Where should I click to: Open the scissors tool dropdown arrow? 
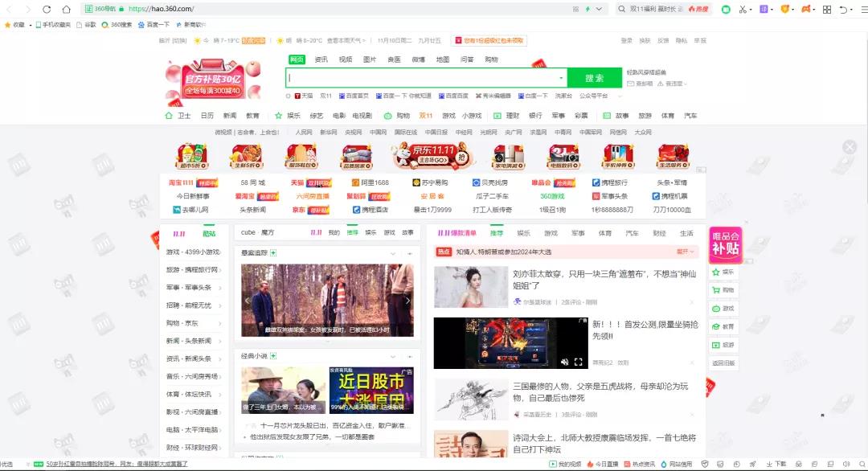pos(750,10)
